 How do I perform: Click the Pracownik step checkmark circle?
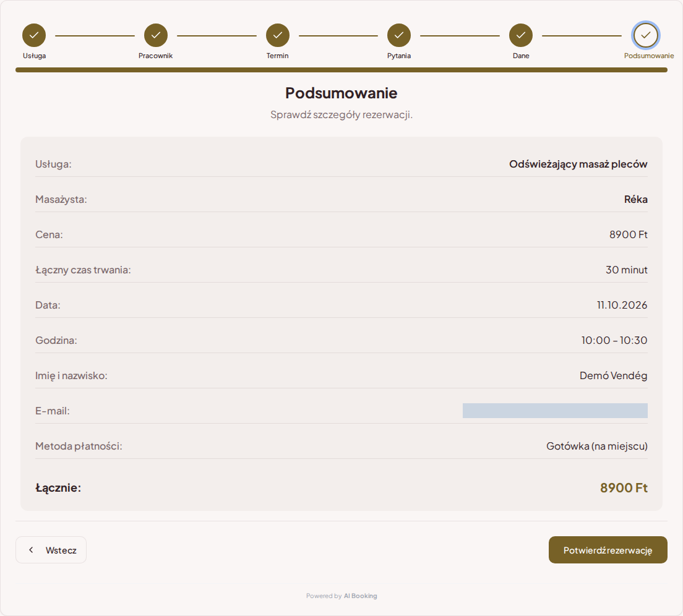[155, 35]
